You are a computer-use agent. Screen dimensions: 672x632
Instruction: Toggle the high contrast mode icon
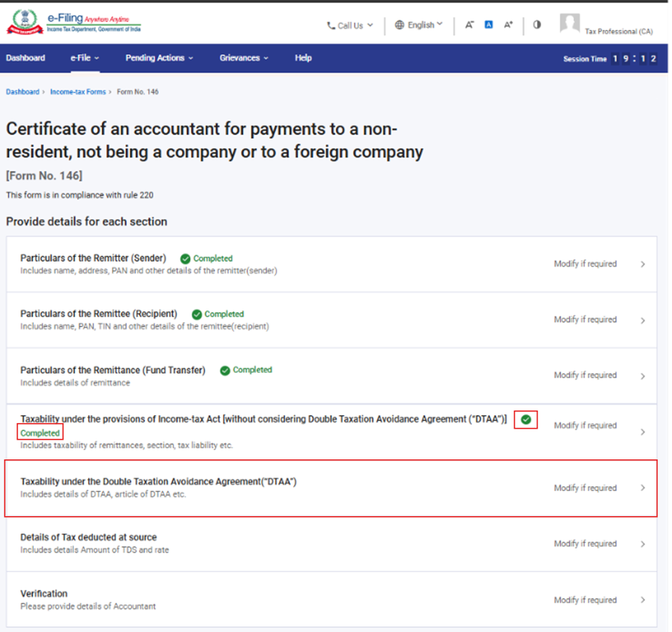tap(536, 24)
